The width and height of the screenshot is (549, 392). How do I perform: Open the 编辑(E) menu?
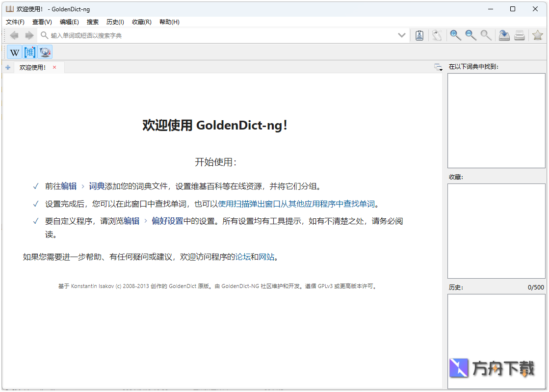pos(69,22)
